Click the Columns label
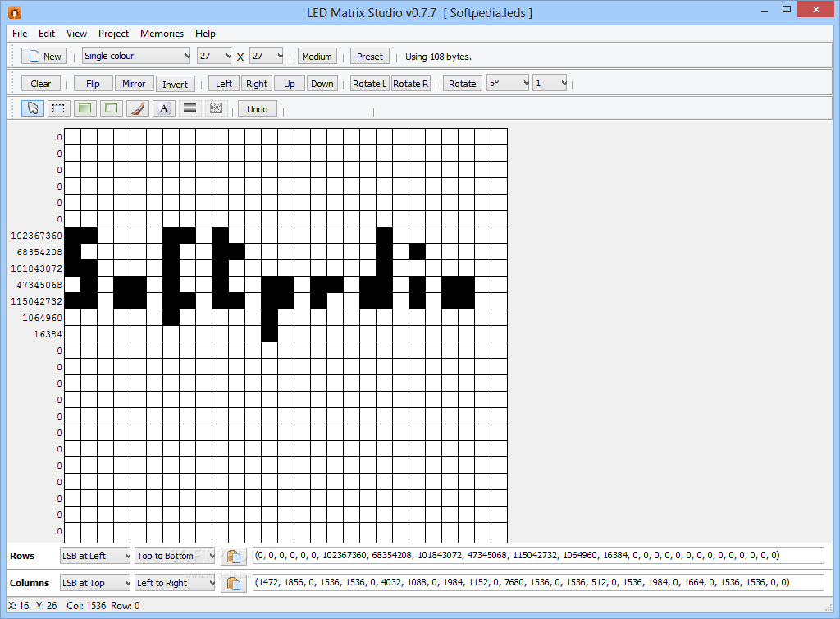 tap(30, 583)
